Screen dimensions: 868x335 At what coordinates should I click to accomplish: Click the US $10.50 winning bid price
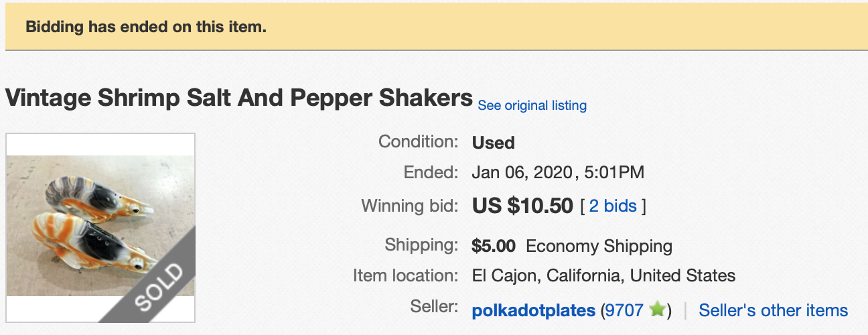(x=522, y=206)
